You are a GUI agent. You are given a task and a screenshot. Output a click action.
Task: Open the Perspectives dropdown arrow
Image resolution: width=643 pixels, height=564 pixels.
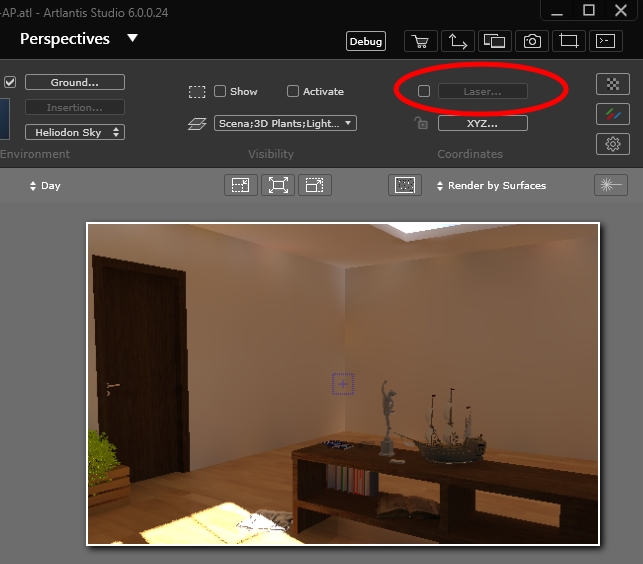coord(132,39)
